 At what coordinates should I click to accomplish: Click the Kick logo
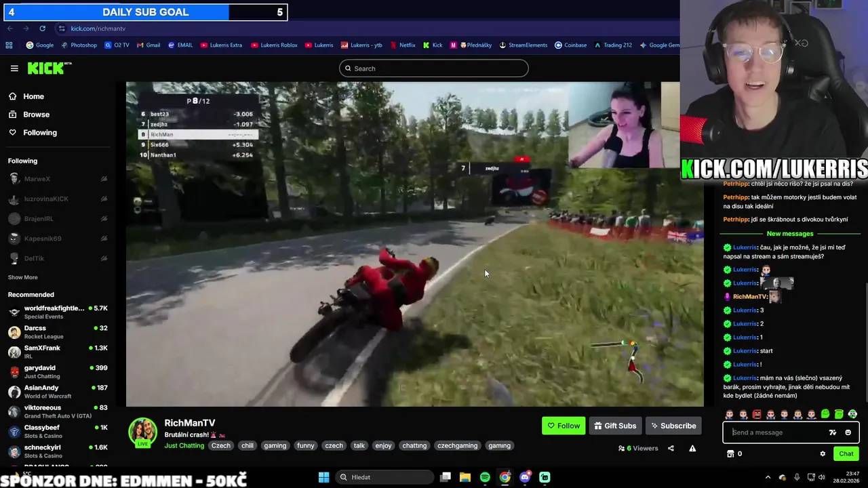49,68
